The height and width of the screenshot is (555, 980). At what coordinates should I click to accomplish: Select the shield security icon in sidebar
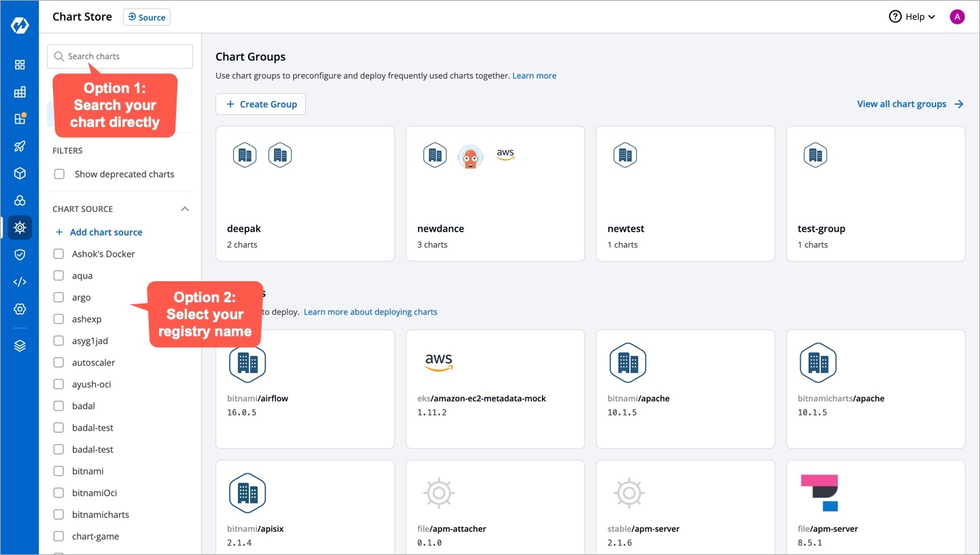point(20,255)
